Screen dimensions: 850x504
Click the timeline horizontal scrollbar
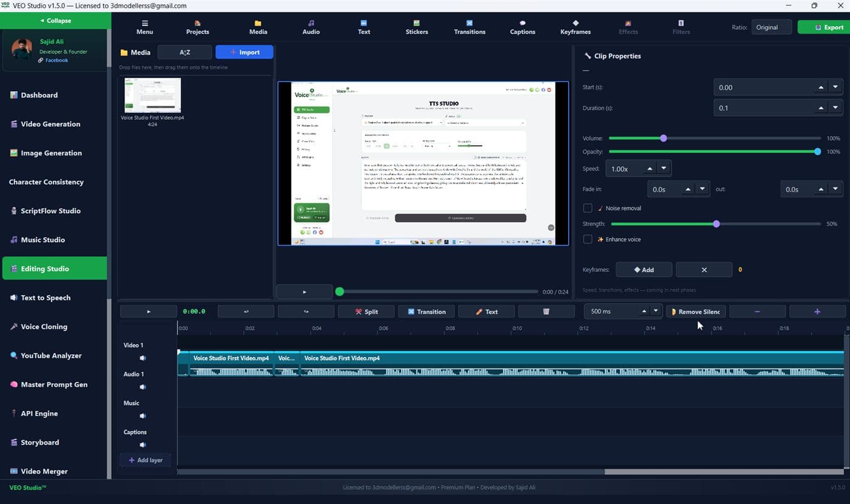pyautogui.click(x=391, y=472)
